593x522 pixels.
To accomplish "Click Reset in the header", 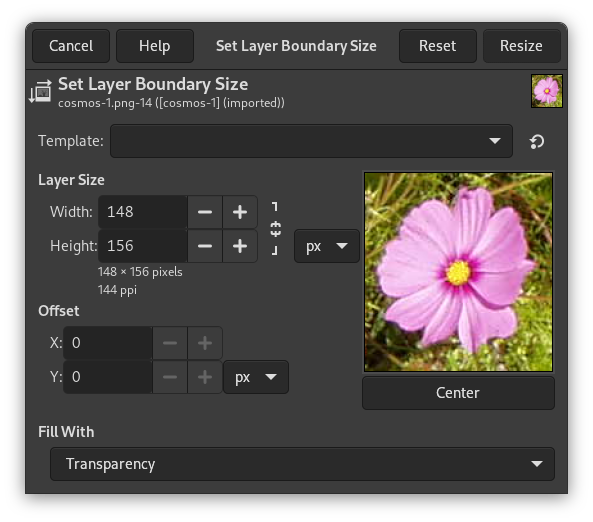I will click(x=438, y=46).
